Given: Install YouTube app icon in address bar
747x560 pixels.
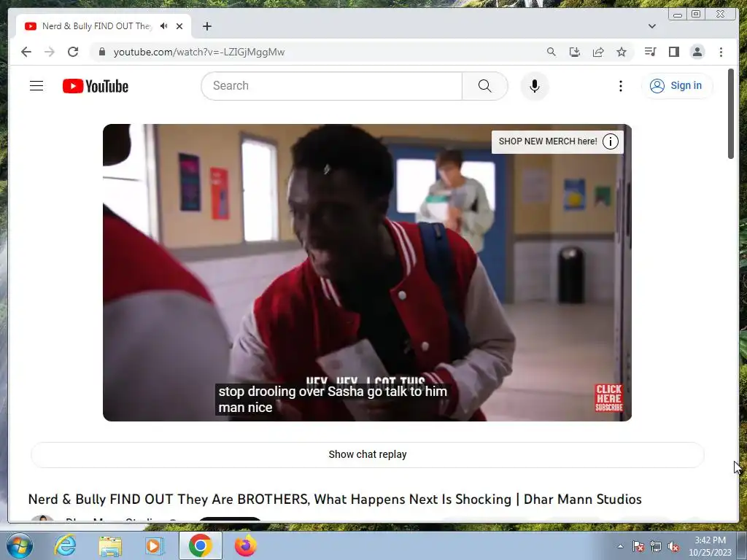Looking at the screenshot, I should click(575, 52).
